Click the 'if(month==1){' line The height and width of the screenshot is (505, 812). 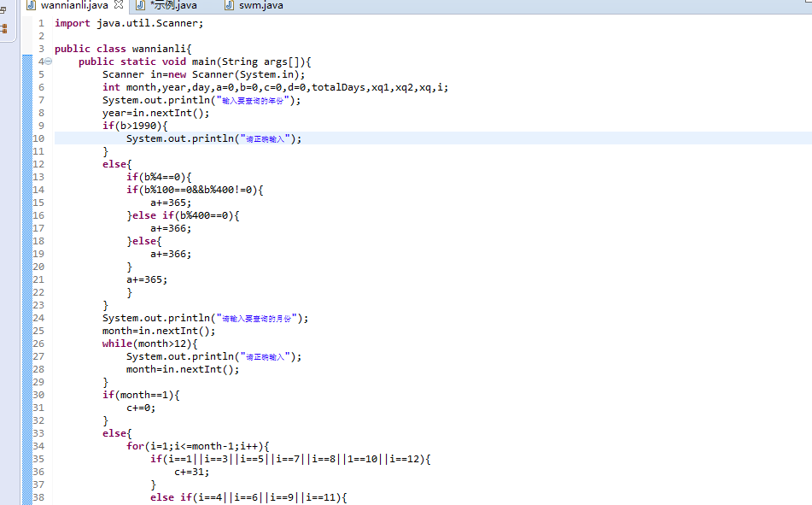click(141, 395)
